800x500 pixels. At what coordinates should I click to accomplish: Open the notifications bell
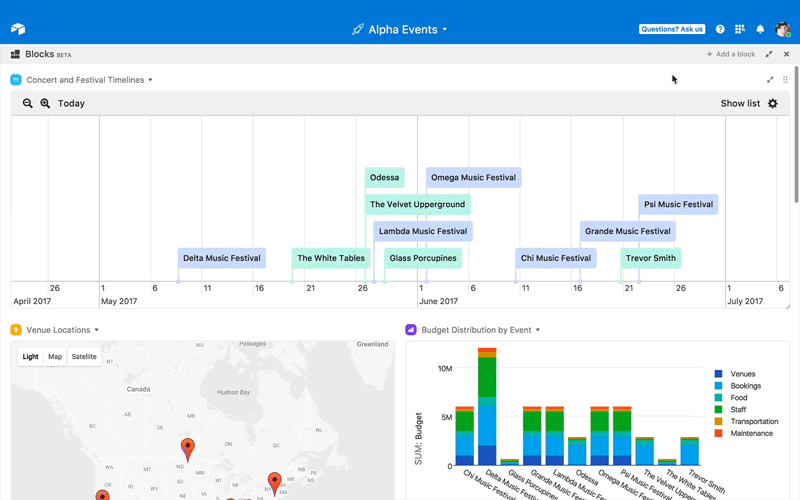tap(760, 29)
